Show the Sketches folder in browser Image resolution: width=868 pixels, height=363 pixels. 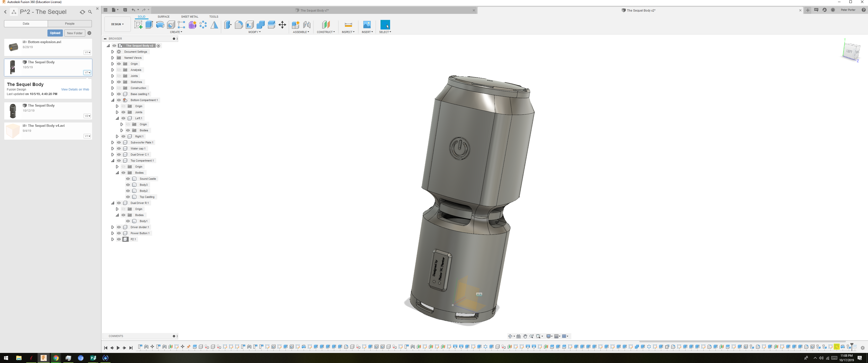pyautogui.click(x=119, y=82)
